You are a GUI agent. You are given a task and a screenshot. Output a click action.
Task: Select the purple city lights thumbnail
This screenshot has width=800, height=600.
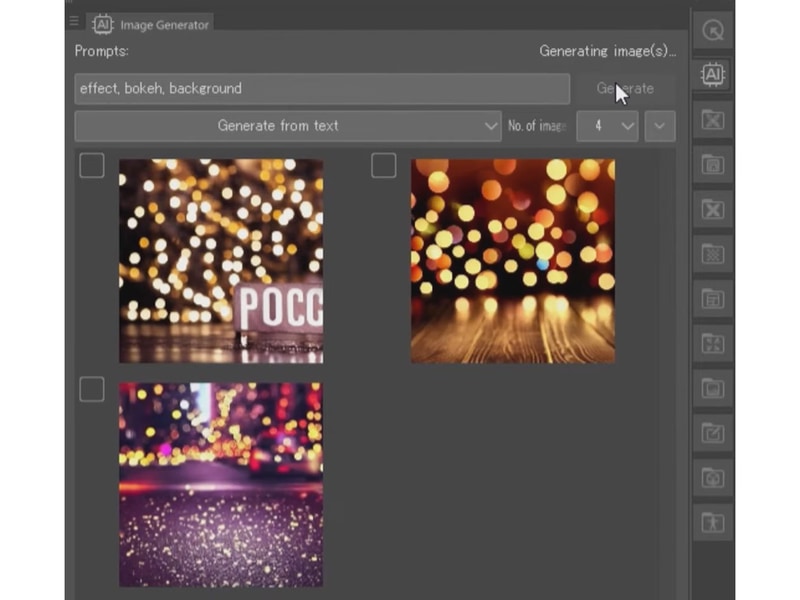click(x=221, y=485)
